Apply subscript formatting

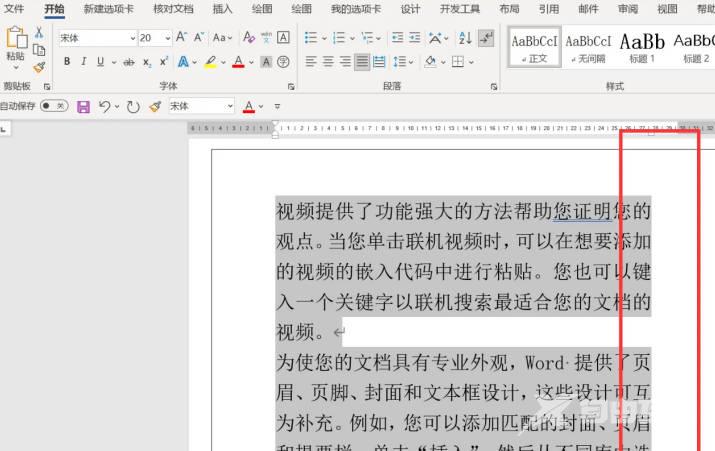(x=147, y=62)
